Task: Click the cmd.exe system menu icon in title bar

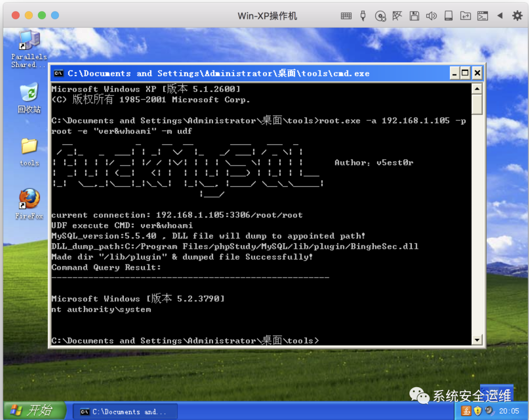Action: click(x=58, y=73)
